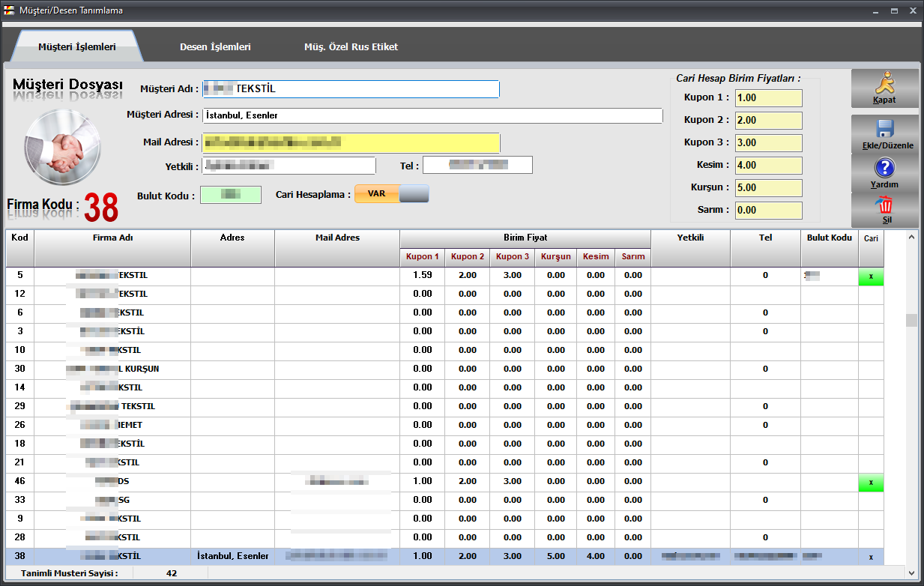The height and width of the screenshot is (586, 924).
Task: Click the İstanbul, Esenler address cell in row 38
Action: tap(233, 557)
